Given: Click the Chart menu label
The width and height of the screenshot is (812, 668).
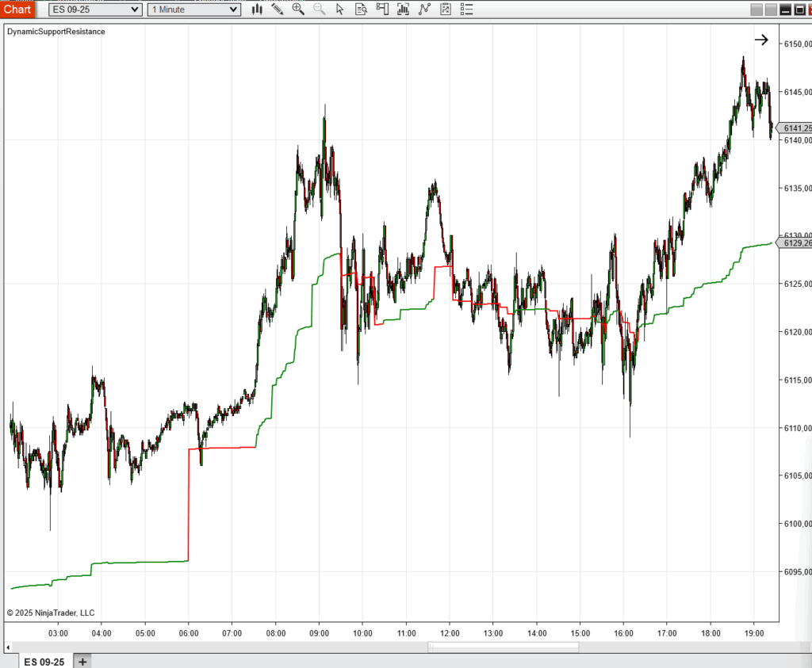Looking at the screenshot, I should [17, 10].
